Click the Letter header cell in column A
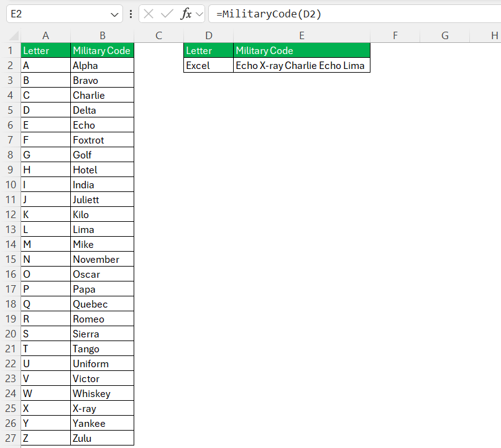The image size is (501, 448). click(x=46, y=50)
